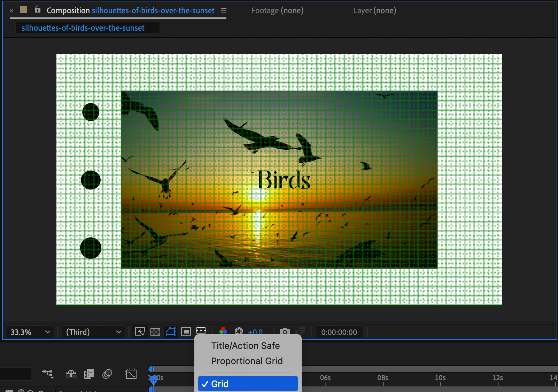The height and width of the screenshot is (392, 558).
Task: Select Title/Action Safe from the menu
Action: tap(245, 346)
